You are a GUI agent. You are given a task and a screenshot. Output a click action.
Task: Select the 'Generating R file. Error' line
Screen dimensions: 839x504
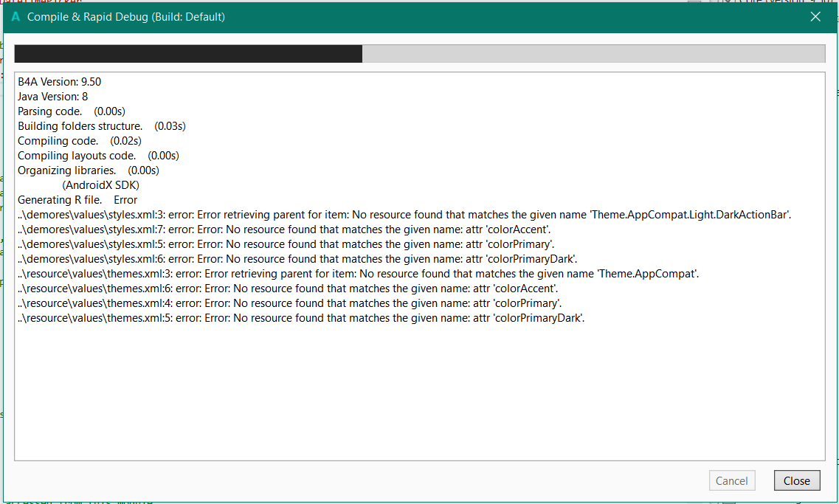[x=77, y=200]
